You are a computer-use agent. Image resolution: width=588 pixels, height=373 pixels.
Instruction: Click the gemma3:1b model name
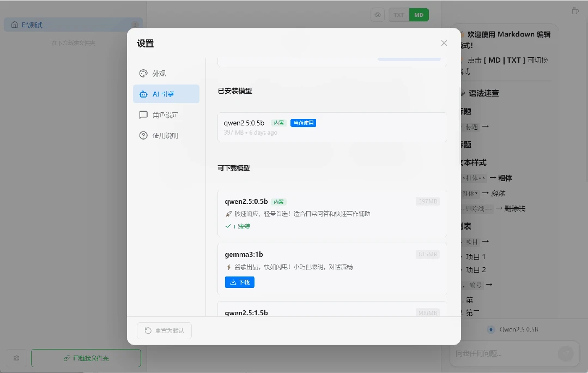tap(244, 255)
